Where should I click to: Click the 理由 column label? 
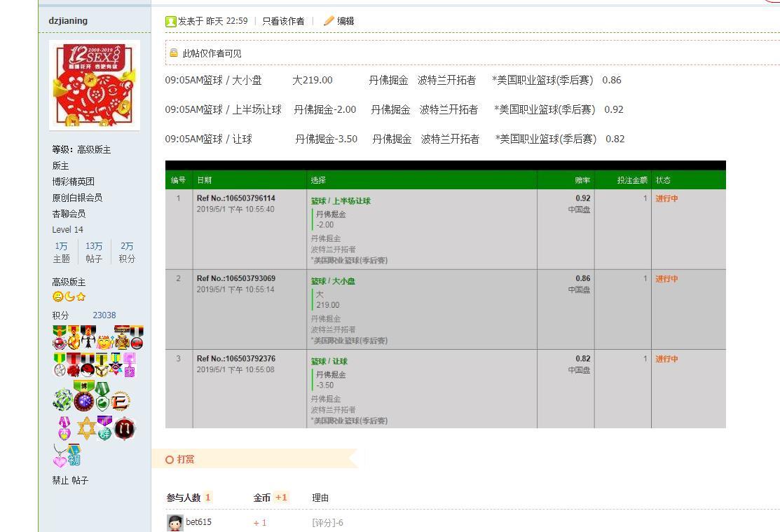(320, 498)
